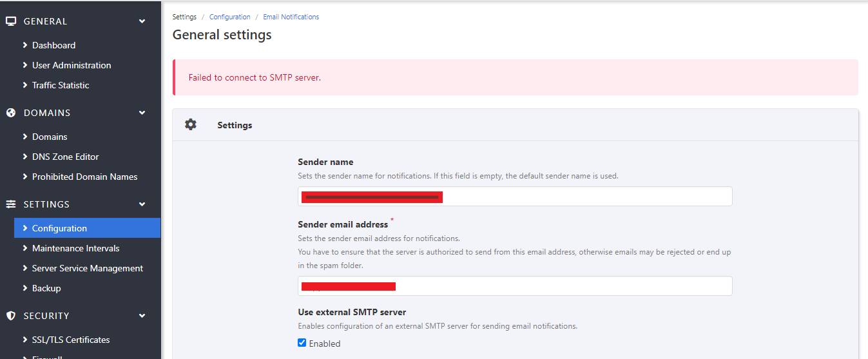
Task: Select Maintenance Intervals in sidebar
Action: (75, 248)
